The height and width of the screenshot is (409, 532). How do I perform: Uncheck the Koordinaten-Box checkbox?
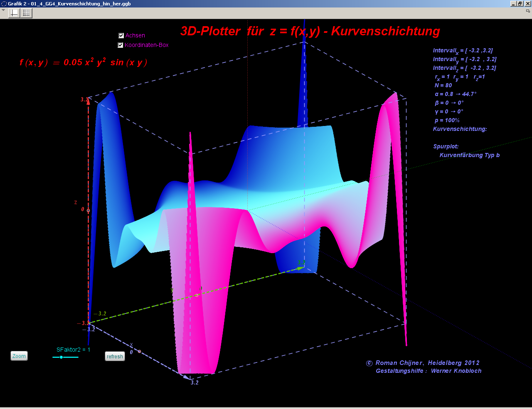pyautogui.click(x=121, y=45)
